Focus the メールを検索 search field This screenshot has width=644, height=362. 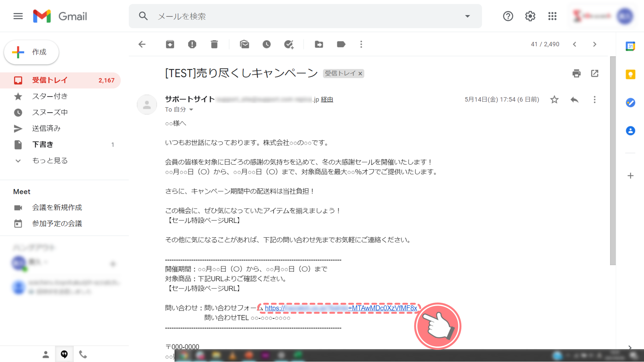tap(305, 16)
